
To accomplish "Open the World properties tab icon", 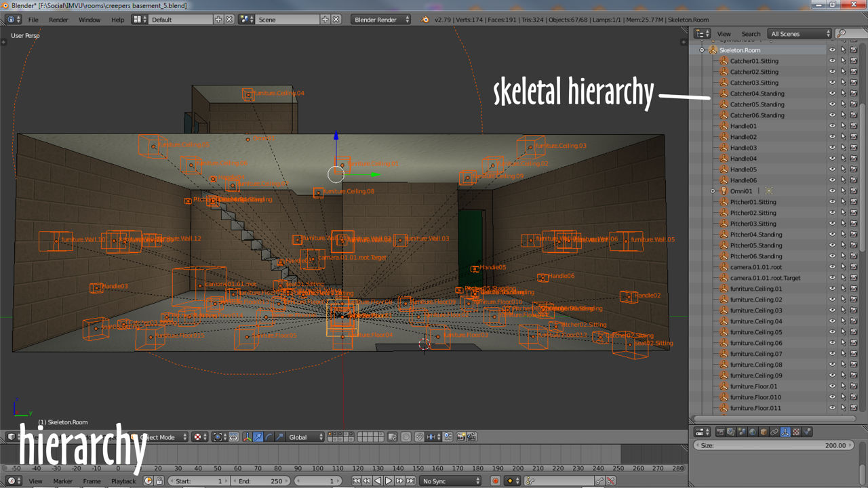I will 753,432.
